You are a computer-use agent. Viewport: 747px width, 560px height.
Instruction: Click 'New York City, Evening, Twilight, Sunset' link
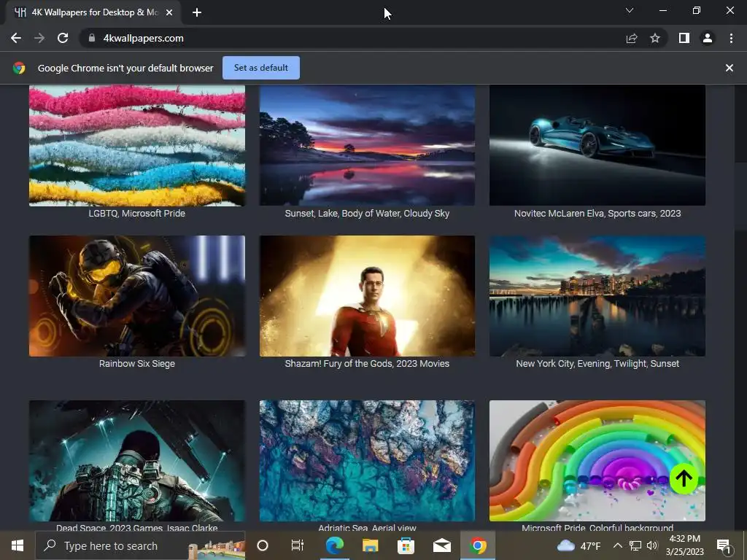coord(597,363)
